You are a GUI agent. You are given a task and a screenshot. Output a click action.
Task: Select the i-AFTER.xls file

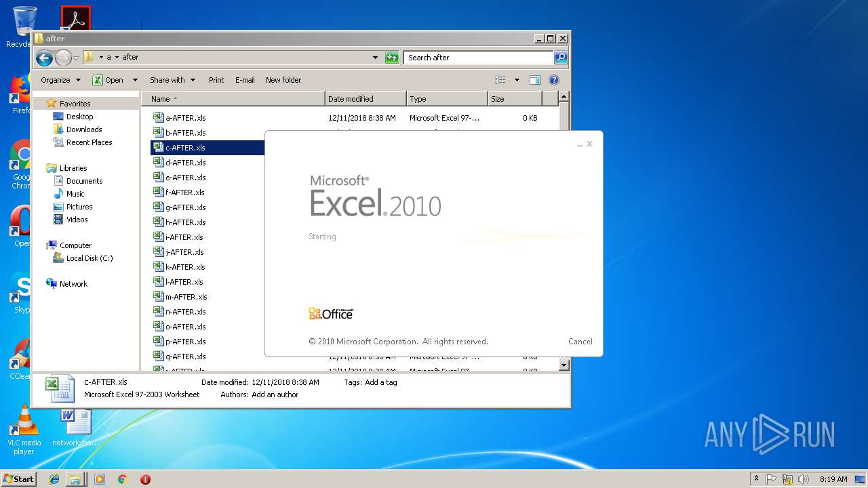click(184, 237)
